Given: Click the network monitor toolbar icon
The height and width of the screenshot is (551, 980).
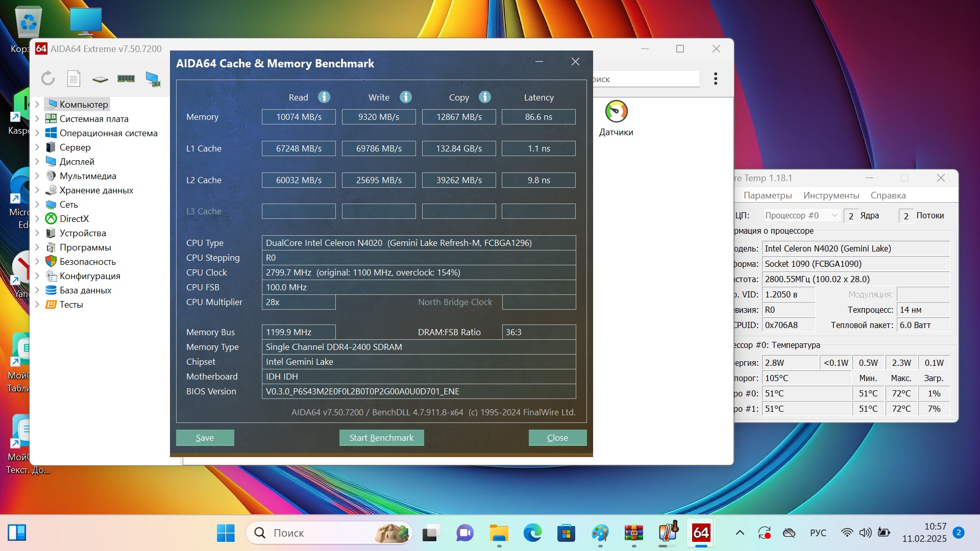Looking at the screenshot, I should [x=153, y=79].
